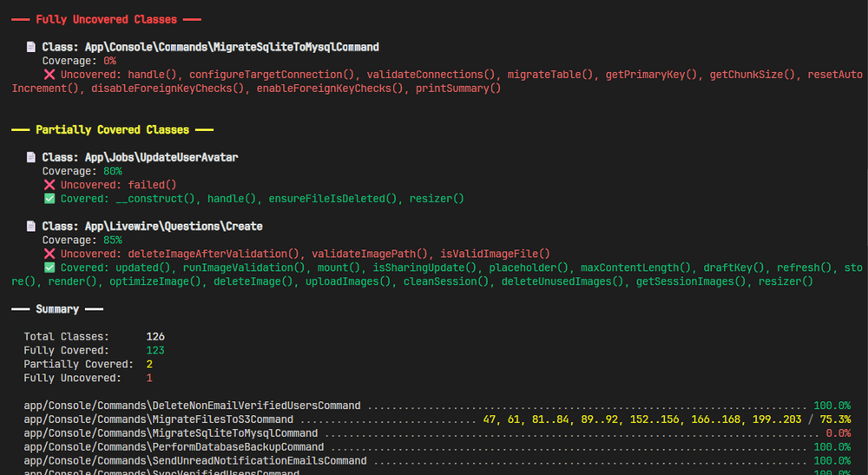Click the printSummary() method name

click(x=458, y=89)
